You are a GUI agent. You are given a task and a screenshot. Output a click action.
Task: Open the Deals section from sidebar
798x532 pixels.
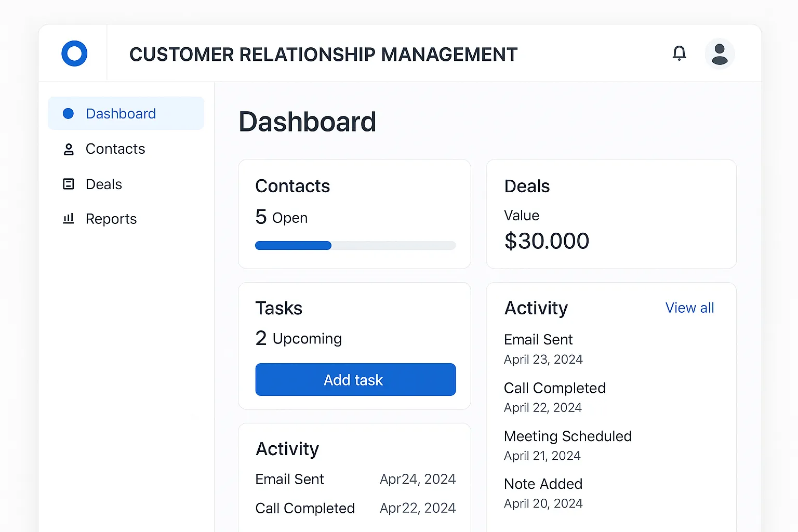tap(103, 184)
